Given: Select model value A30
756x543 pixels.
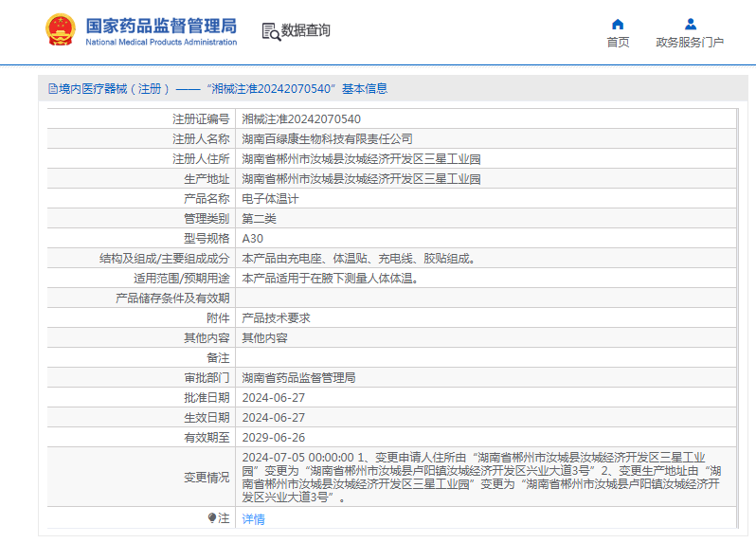Looking at the screenshot, I should tap(253, 239).
